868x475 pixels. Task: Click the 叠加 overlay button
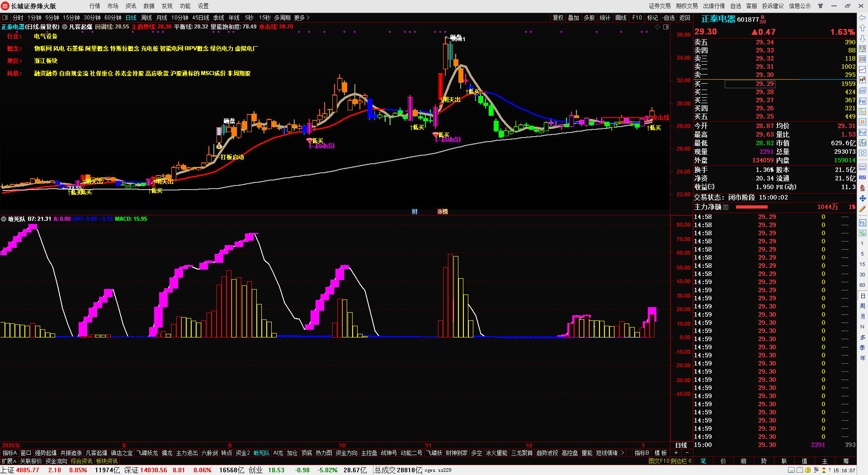574,18
